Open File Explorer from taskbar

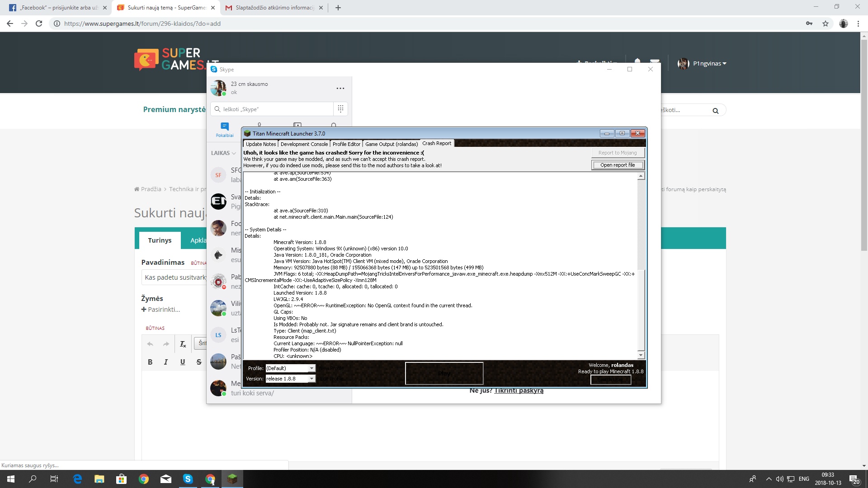[x=99, y=479]
